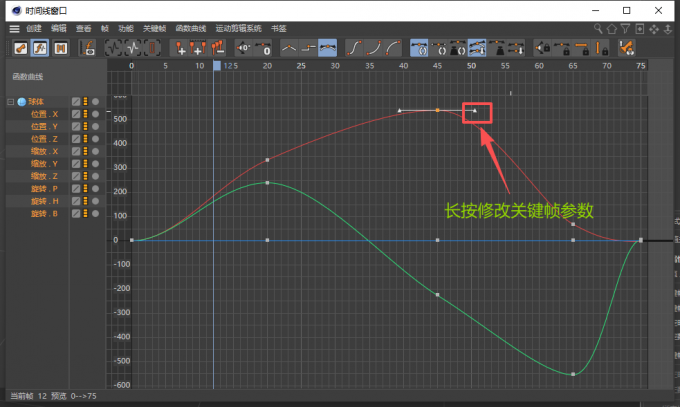Lock tangent angle icon
Image resolution: width=680 pixels, height=407 pixels.
(542, 48)
